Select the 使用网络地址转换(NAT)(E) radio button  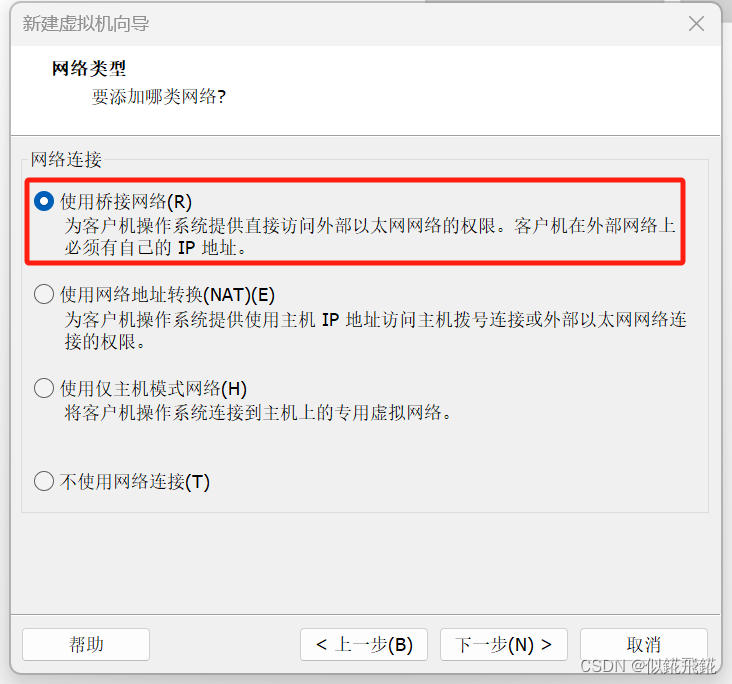coord(44,294)
